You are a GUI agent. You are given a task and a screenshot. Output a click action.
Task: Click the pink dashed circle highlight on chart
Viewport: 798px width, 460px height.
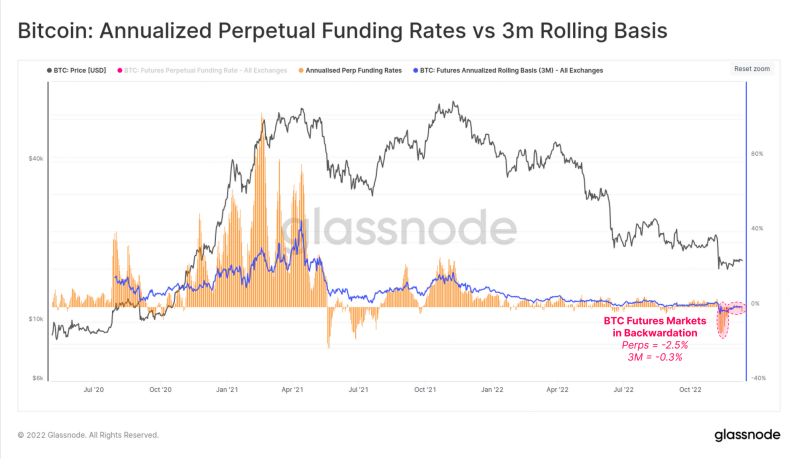tap(723, 320)
